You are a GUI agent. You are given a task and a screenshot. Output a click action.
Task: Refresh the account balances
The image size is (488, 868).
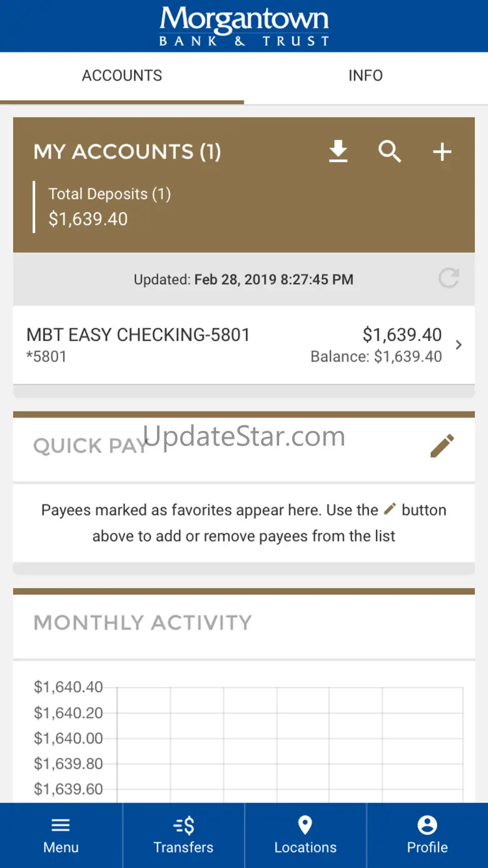click(x=449, y=278)
